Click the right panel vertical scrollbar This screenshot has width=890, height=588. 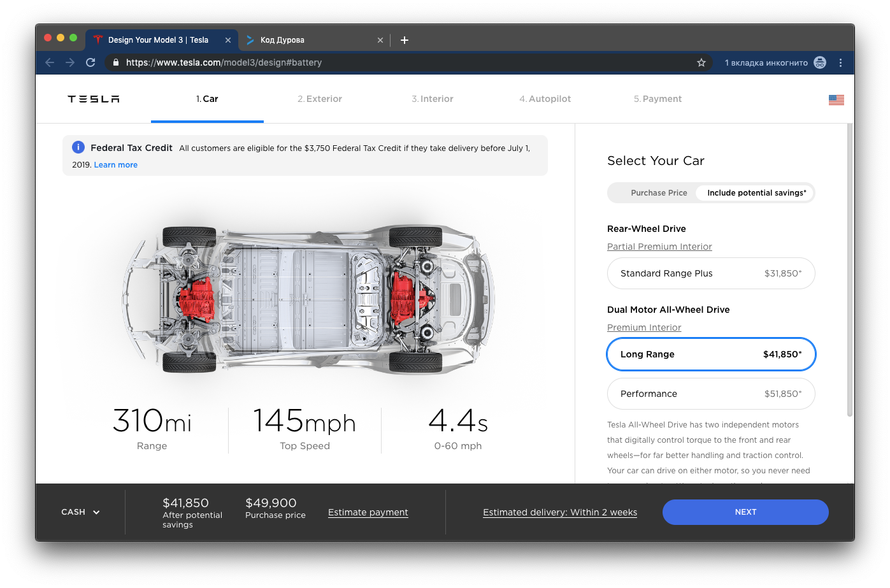[x=849, y=270]
